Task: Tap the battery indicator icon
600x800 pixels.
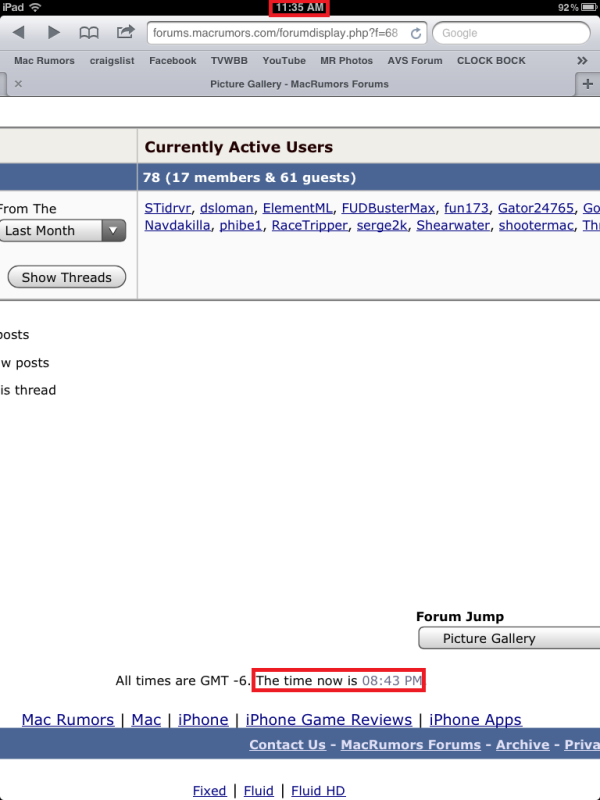Action: pyautogui.click(x=588, y=8)
